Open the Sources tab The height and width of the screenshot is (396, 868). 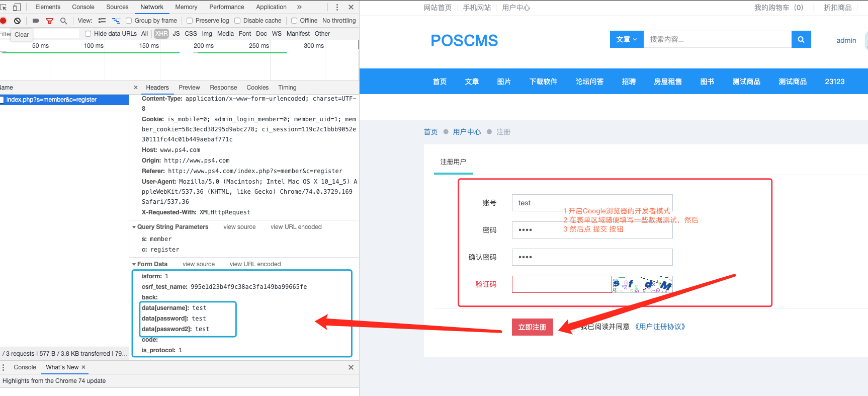(117, 7)
